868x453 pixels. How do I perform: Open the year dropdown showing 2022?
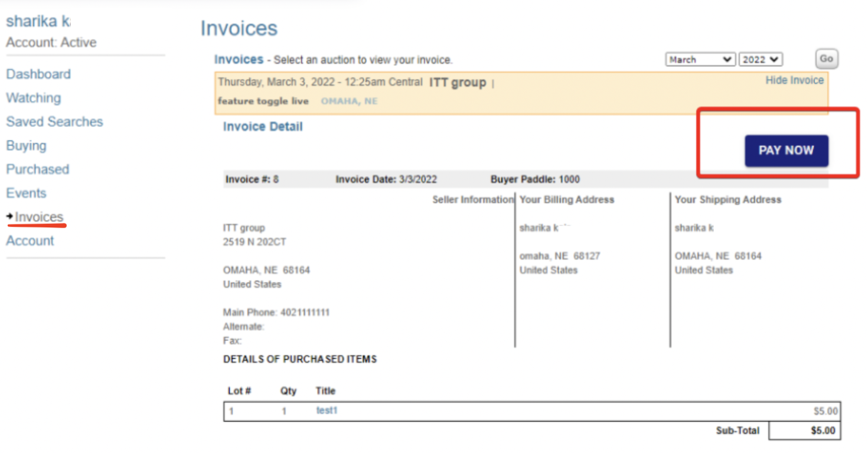click(761, 60)
